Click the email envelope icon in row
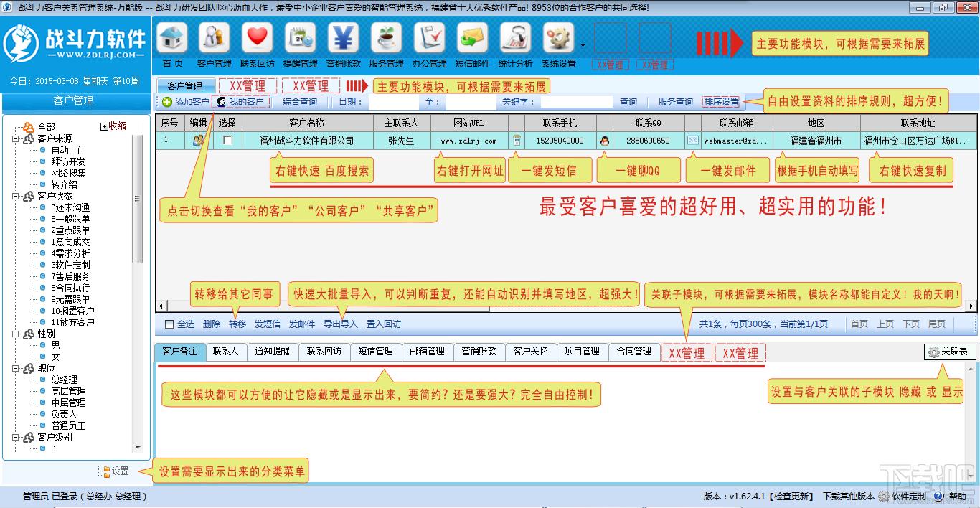The height and width of the screenshot is (508, 980). pos(692,141)
